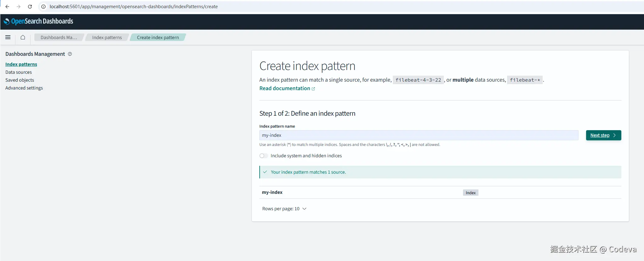Focus the Index pattern name field
The image size is (644, 261).
pyautogui.click(x=419, y=135)
